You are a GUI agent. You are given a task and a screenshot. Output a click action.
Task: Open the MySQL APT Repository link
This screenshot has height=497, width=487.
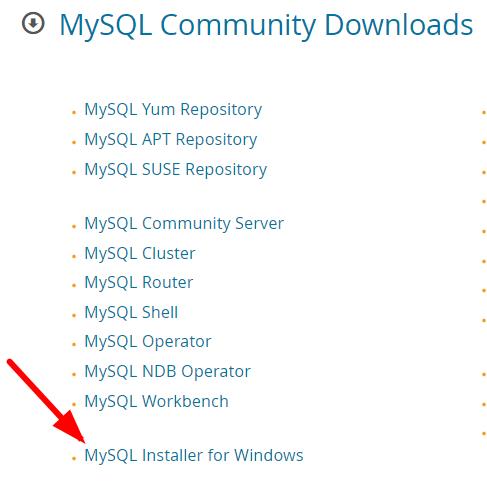(171, 140)
